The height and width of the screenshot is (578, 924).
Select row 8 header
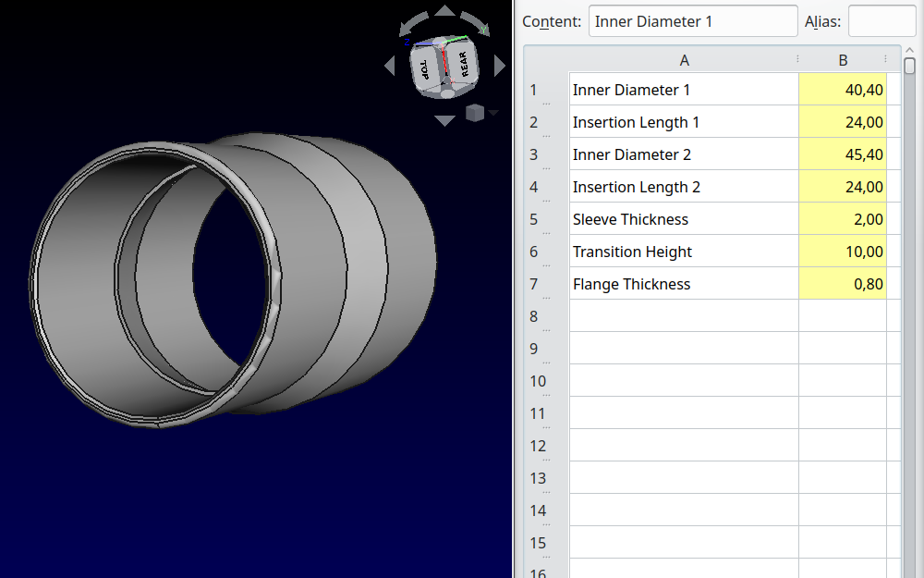(x=546, y=315)
